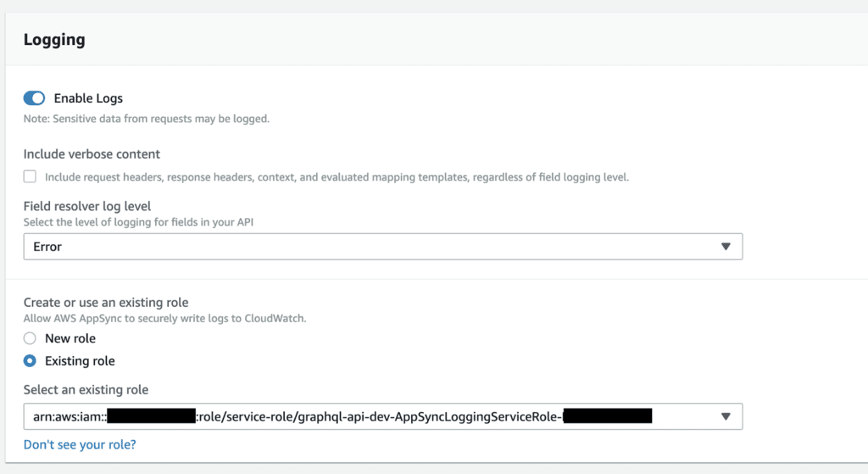Click the "Include request headers" checkbox label
Viewport: 868px width, 474px height.
coord(337,177)
